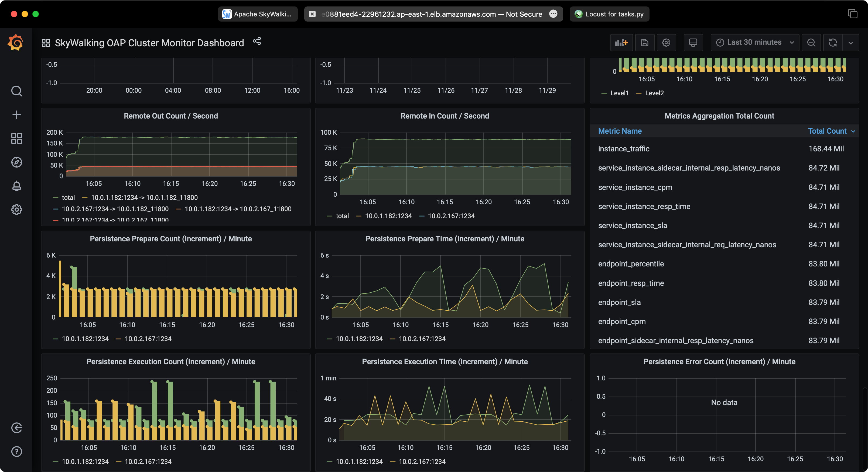Click the Save dashboard icon
The height and width of the screenshot is (472, 868).
coord(644,43)
